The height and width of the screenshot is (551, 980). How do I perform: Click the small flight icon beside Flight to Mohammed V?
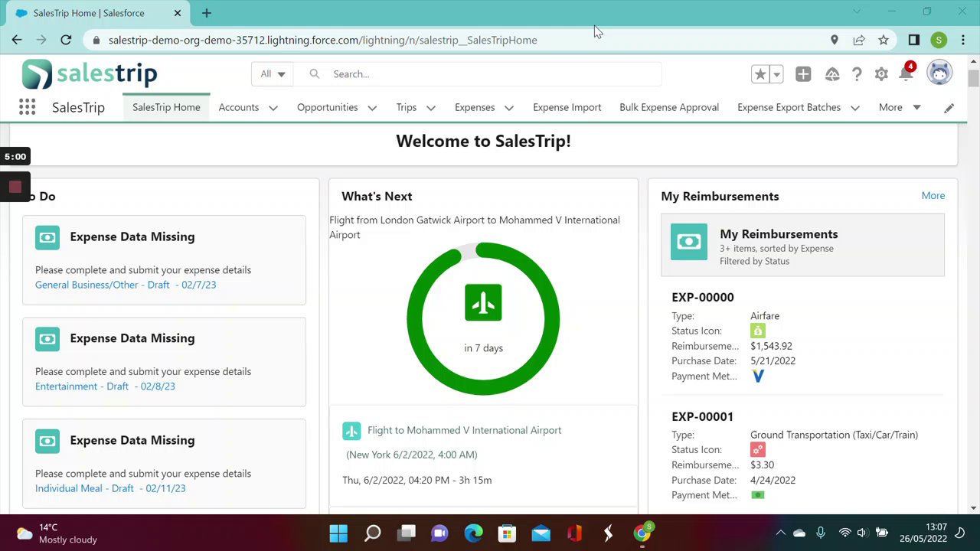tap(351, 431)
